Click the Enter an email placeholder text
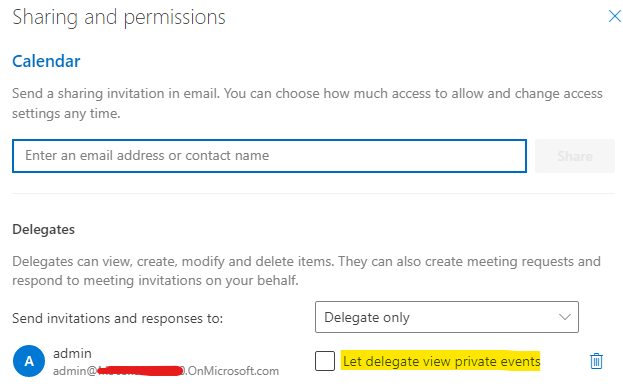The image size is (623, 392). click(x=147, y=155)
